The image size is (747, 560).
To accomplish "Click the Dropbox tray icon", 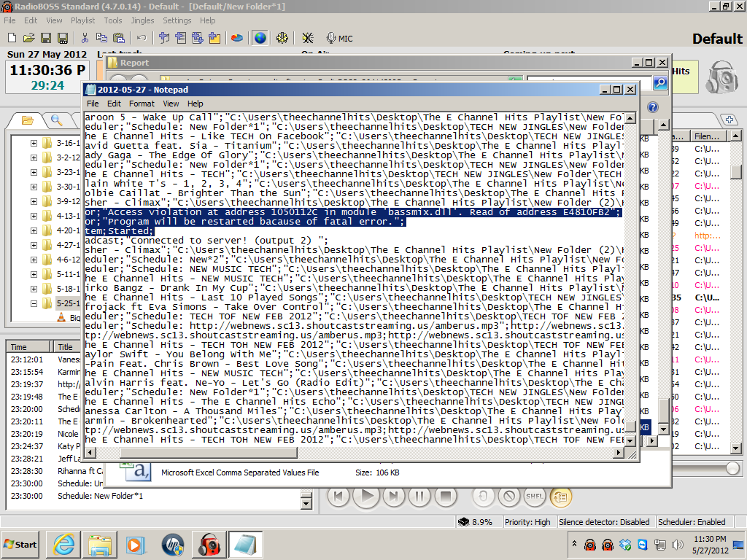I will (625, 544).
